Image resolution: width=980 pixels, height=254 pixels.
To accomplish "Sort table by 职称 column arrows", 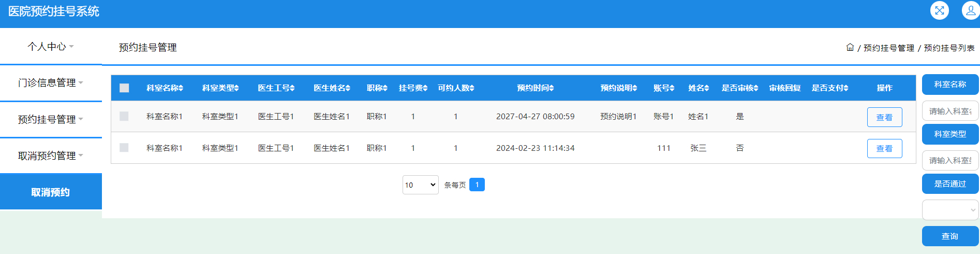I will click(x=385, y=88).
